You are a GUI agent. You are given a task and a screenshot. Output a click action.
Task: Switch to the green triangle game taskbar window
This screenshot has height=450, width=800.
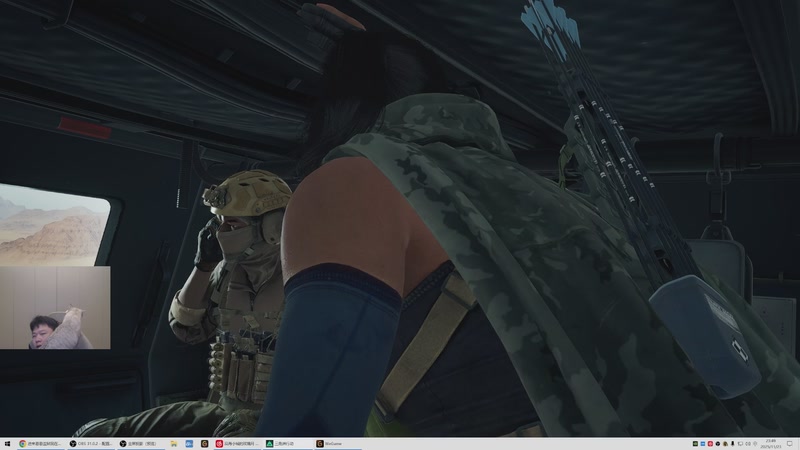[x=288, y=444]
